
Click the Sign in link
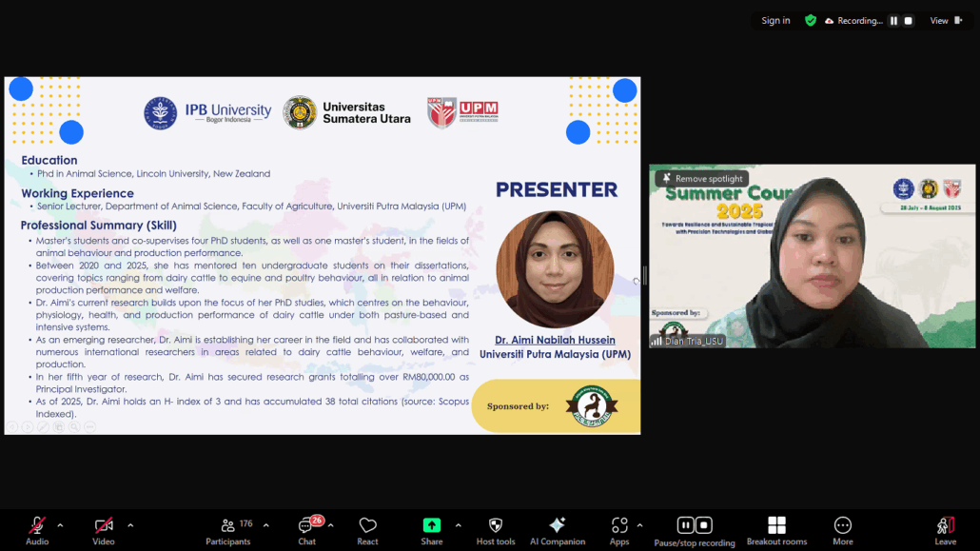pos(775,21)
